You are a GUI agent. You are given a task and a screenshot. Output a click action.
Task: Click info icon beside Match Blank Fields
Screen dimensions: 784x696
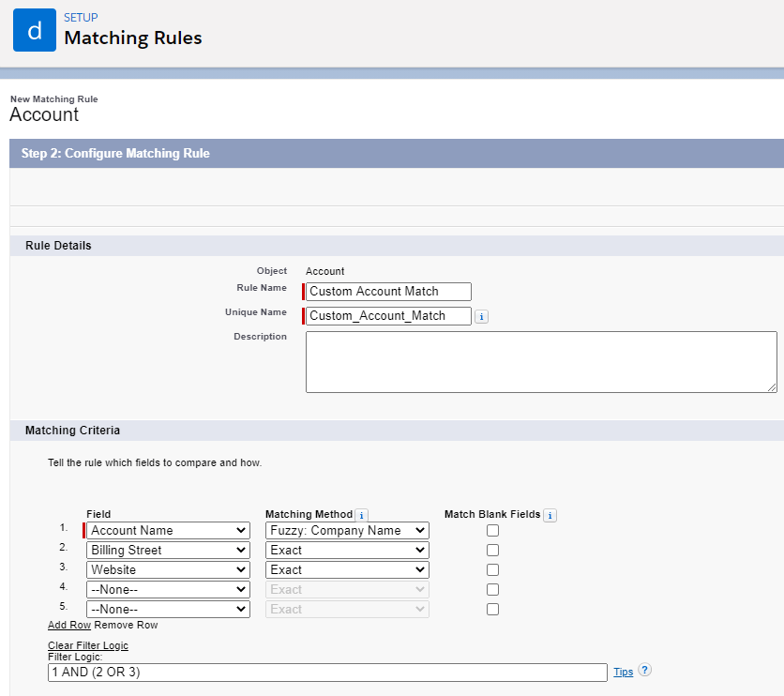(550, 515)
